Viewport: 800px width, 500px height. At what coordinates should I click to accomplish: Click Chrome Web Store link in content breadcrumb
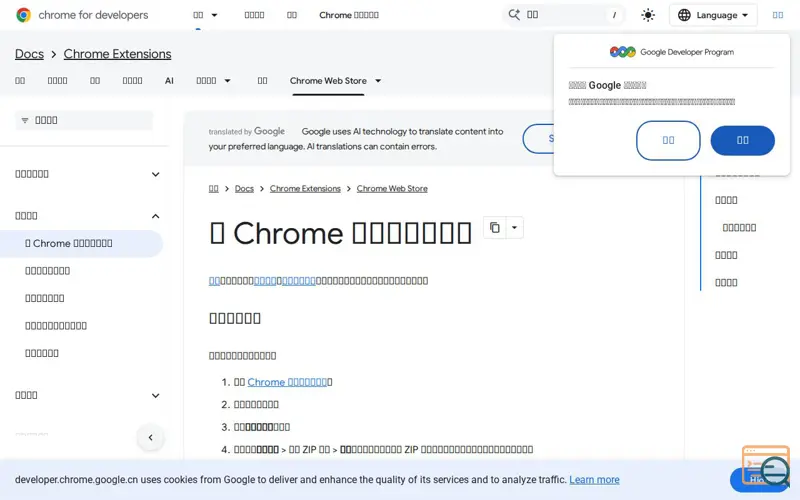[392, 189]
